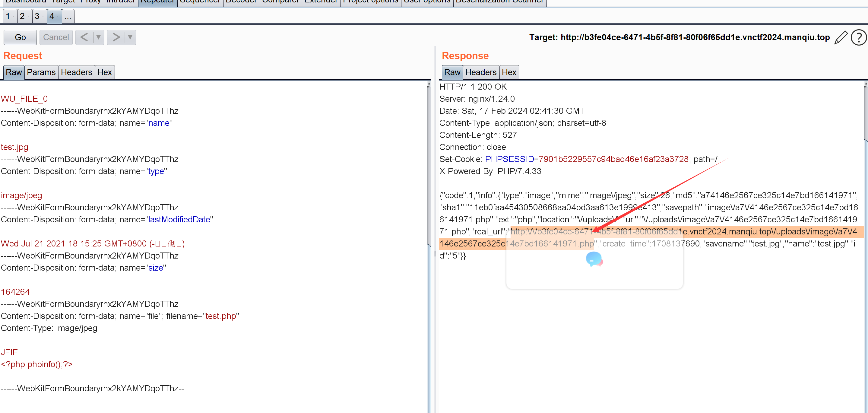Click final WebKitFormBoundary closing line
The image size is (868, 413).
pyautogui.click(x=92, y=388)
